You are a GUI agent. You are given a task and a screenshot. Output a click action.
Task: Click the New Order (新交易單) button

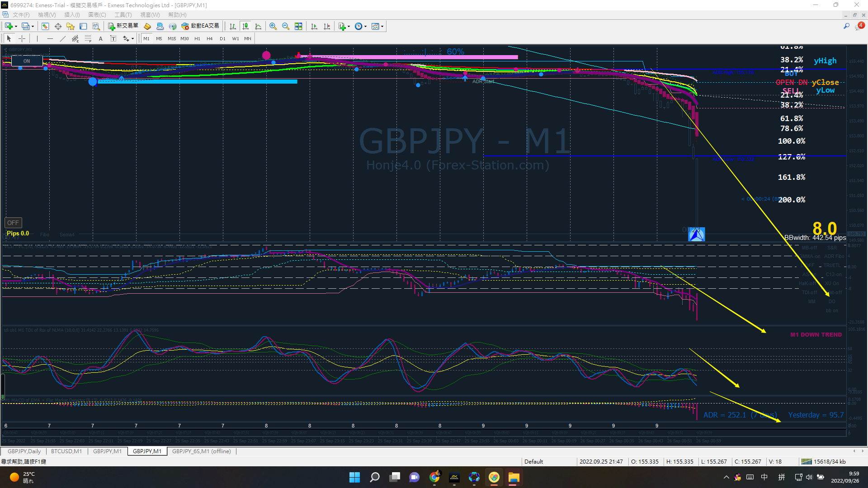coord(123,26)
